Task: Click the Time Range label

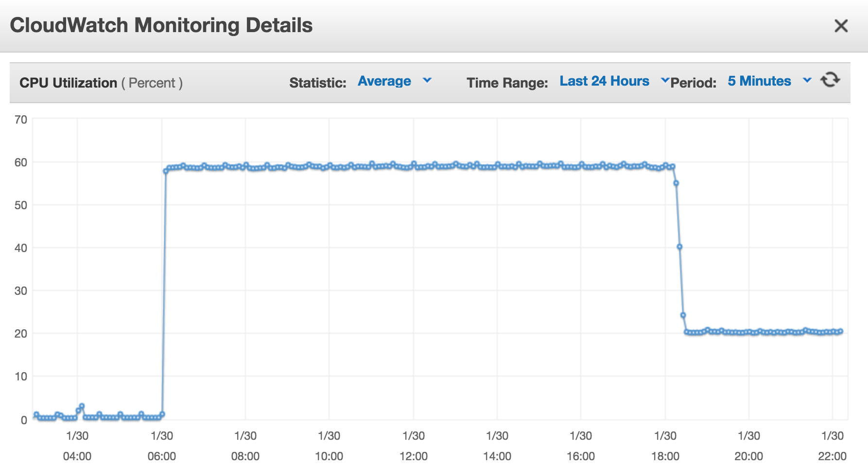Action: pos(507,83)
